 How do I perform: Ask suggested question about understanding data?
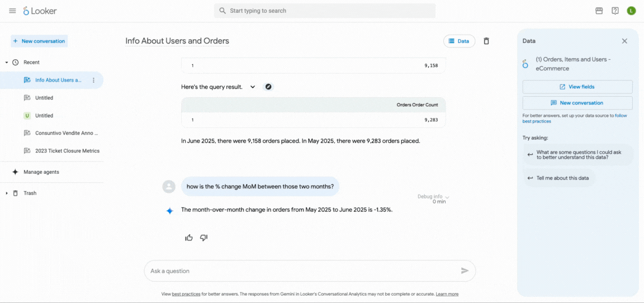point(578,155)
